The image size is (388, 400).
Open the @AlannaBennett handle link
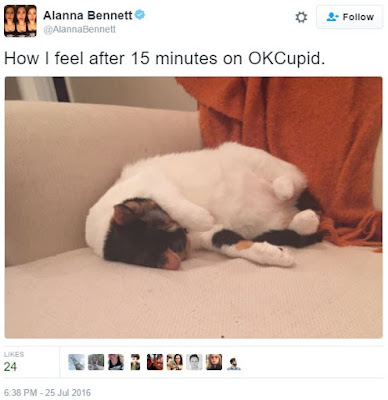click(x=79, y=30)
